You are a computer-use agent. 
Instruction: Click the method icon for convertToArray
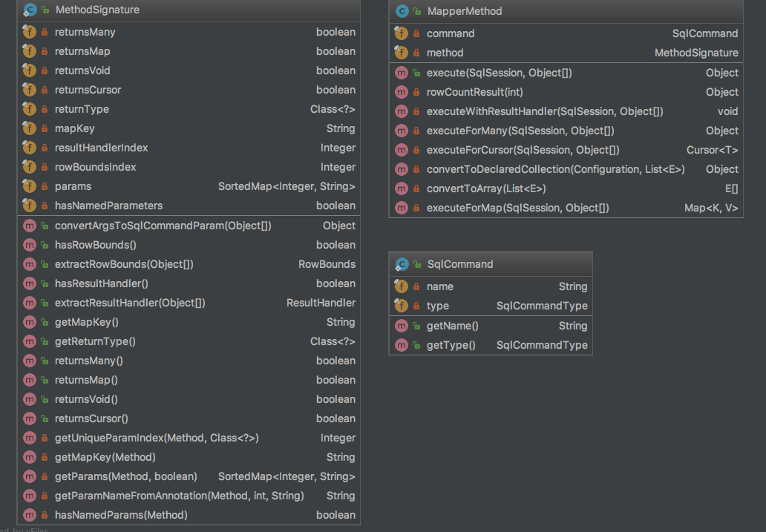pyautogui.click(x=402, y=189)
